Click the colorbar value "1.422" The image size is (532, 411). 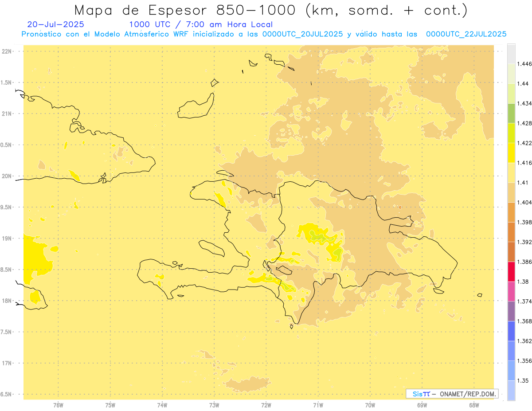(525, 143)
